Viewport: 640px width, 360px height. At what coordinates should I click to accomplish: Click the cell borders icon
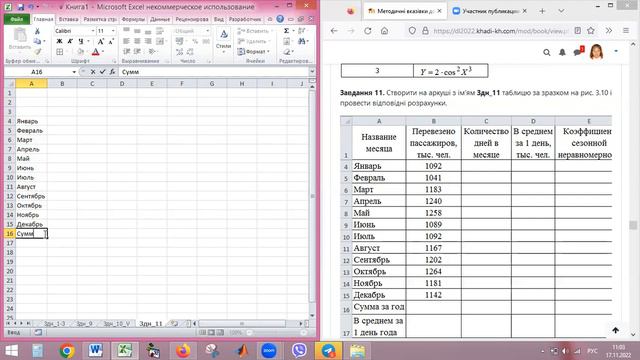pos(60,52)
